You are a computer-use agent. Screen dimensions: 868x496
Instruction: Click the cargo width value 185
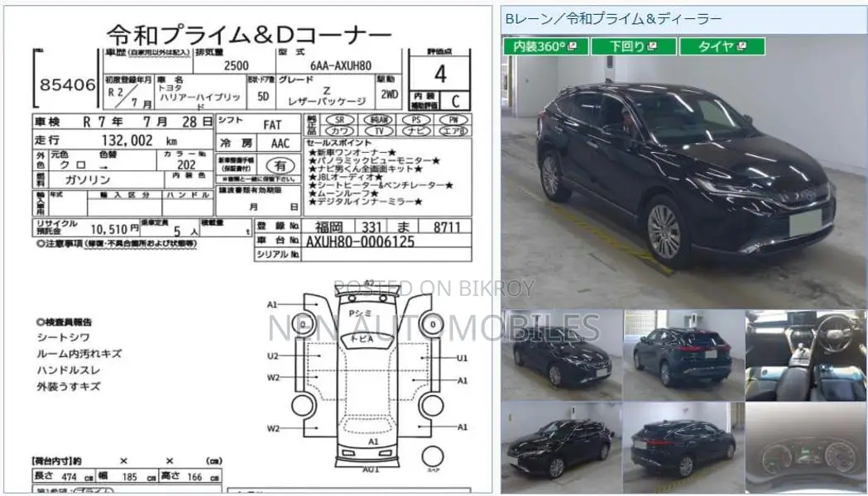click(129, 477)
